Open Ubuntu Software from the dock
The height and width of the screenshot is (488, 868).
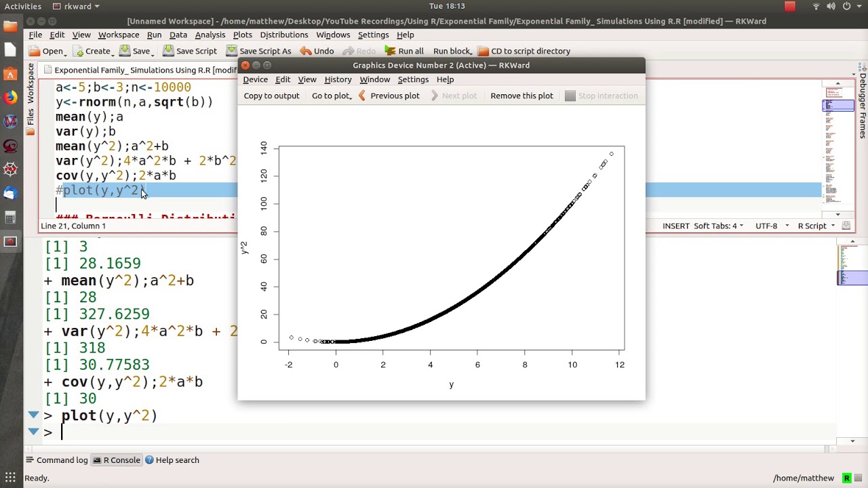coord(10,73)
